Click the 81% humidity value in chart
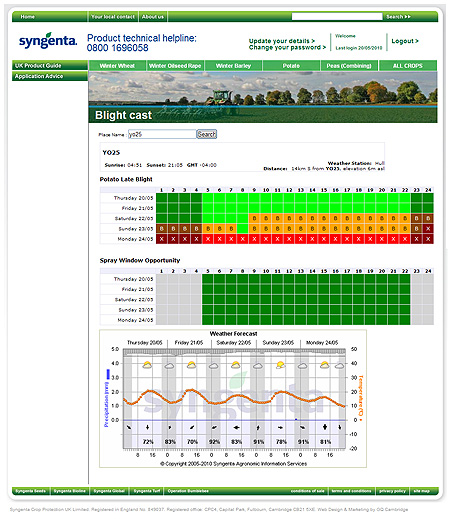The height and width of the screenshot is (519, 450). pyautogui.click(x=325, y=442)
